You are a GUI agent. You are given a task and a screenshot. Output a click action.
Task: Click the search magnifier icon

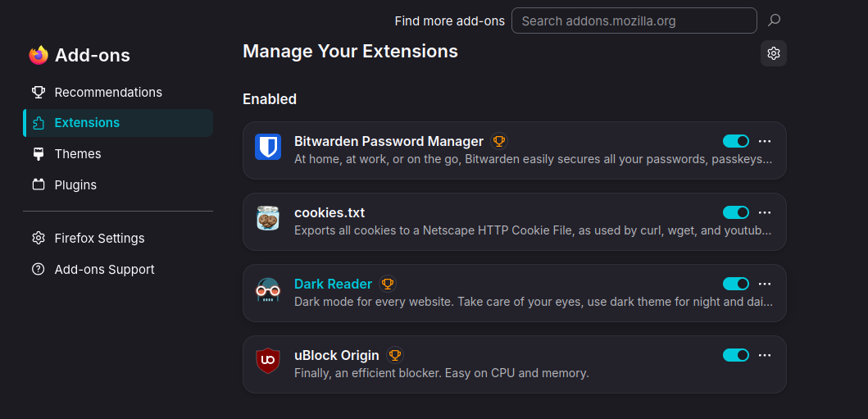pos(774,21)
